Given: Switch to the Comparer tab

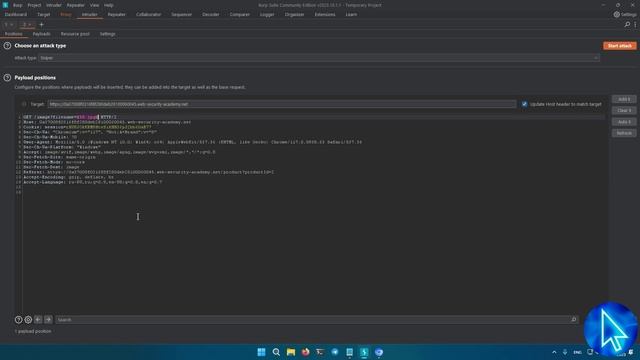Looking at the screenshot, I should (240, 14).
